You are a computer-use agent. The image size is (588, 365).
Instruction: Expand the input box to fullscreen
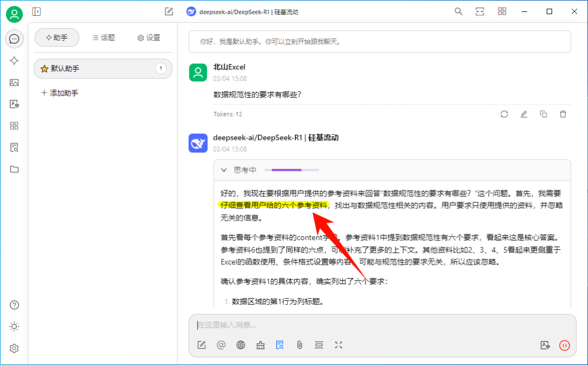338,345
